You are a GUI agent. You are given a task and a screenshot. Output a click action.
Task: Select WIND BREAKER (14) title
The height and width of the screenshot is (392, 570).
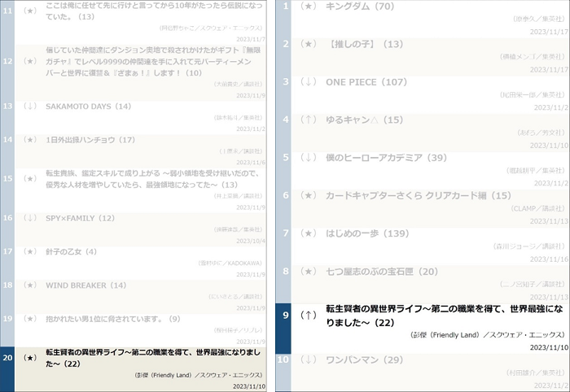(x=86, y=285)
